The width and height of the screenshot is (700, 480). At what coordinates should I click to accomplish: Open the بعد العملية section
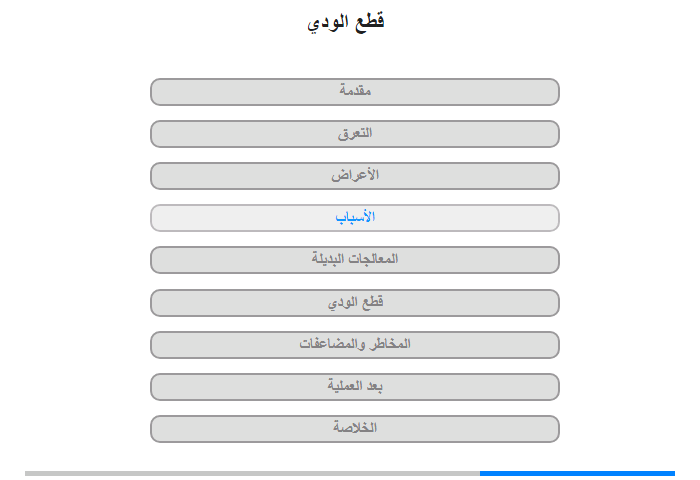(354, 387)
